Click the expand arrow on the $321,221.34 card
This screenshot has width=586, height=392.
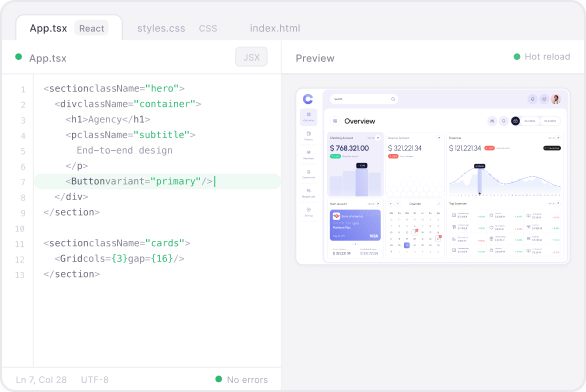pos(439,138)
